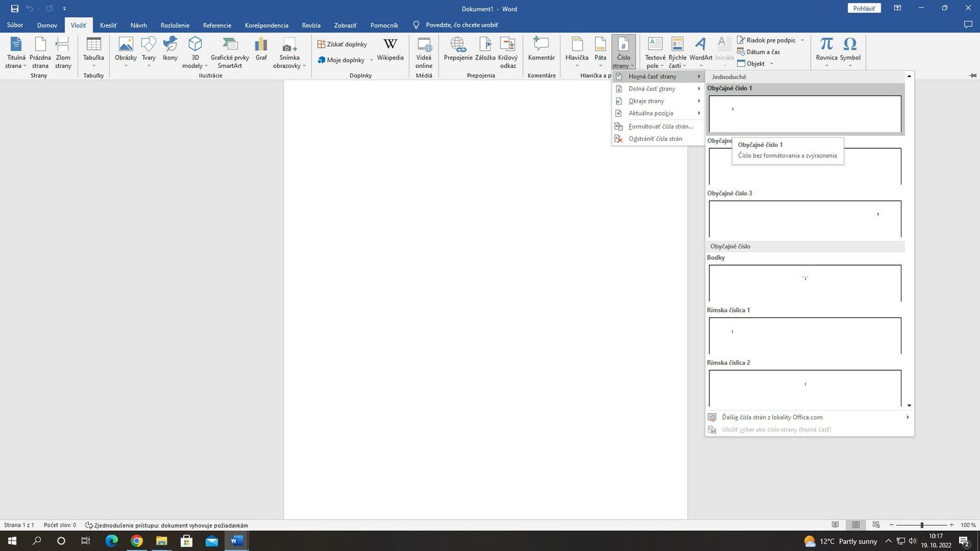This screenshot has height=551, width=980.
Task: Insert a Textové pole text box
Action: tap(655, 53)
